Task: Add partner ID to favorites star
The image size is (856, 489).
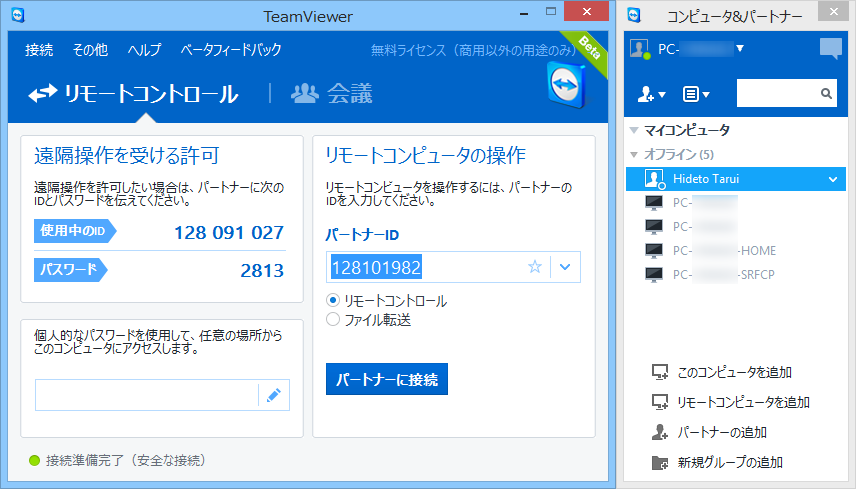Action: coord(535,267)
